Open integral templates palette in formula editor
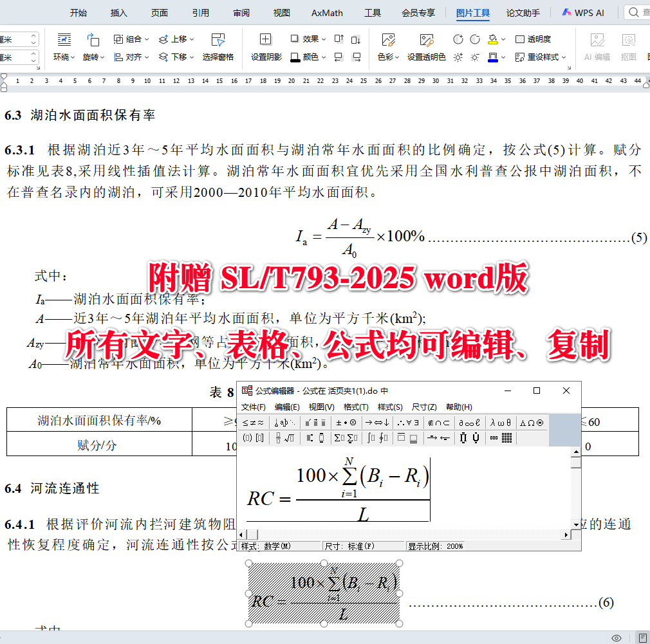The height and width of the screenshot is (644, 650). tap(378, 438)
